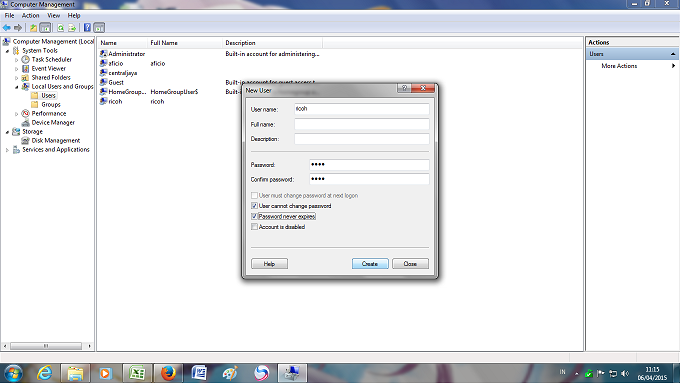This screenshot has height=383, width=681.
Task: Select the aficio user account
Action: pos(116,63)
